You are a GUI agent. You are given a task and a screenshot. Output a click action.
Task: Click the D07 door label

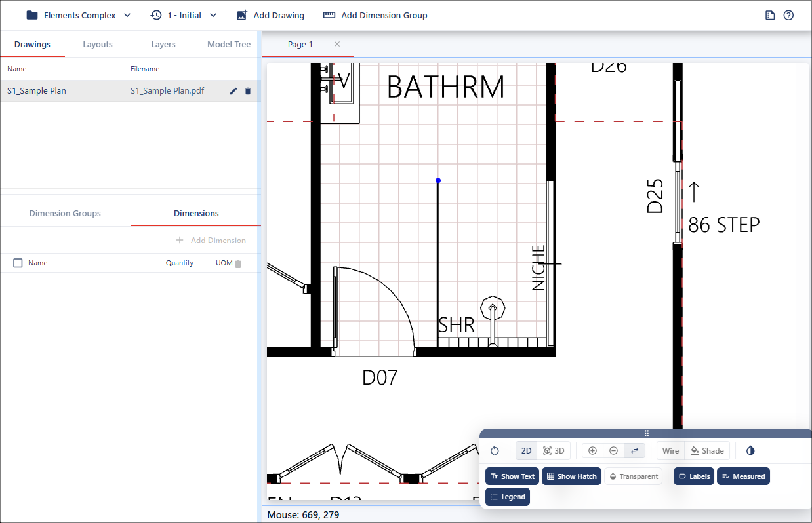click(380, 378)
